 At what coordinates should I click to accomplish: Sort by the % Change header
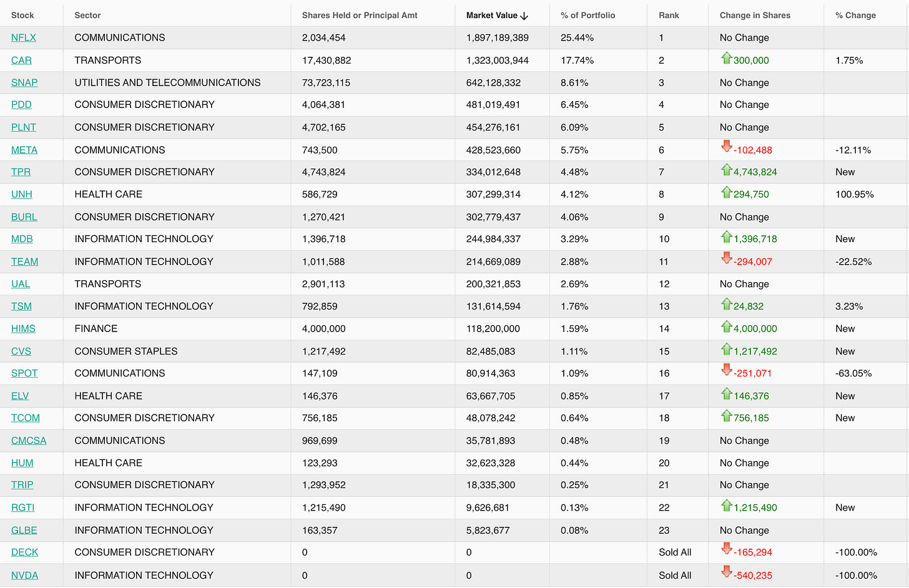(855, 15)
